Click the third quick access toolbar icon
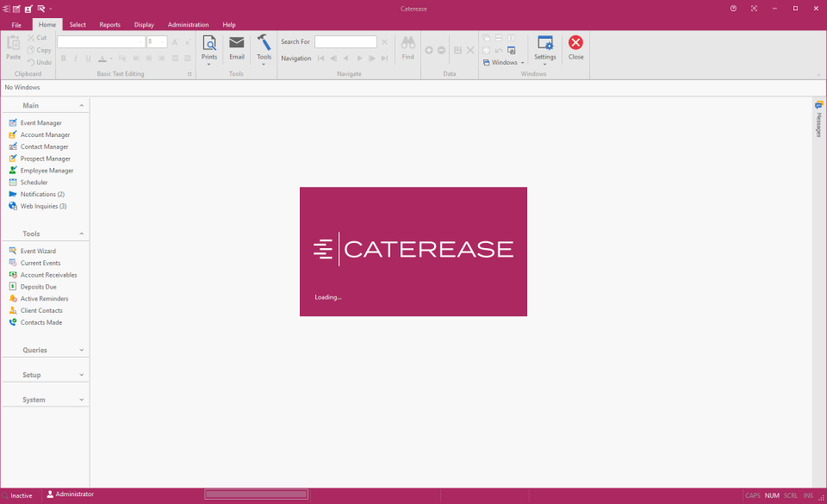 pos(28,9)
